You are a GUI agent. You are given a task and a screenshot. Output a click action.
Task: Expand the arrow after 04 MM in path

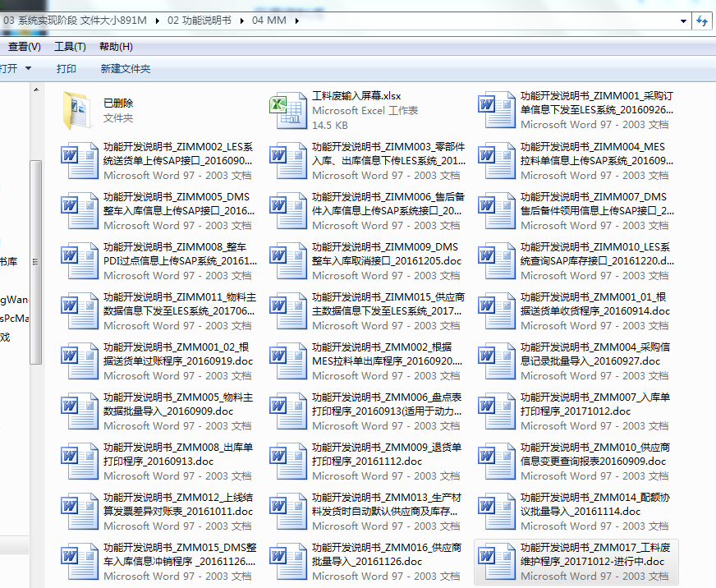click(x=296, y=21)
